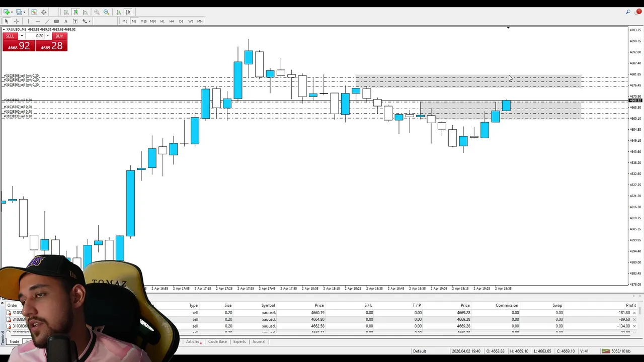This screenshot has height=362, width=644.
Task: Increase the lot size with up arrow
Action: pyautogui.click(x=48, y=36)
